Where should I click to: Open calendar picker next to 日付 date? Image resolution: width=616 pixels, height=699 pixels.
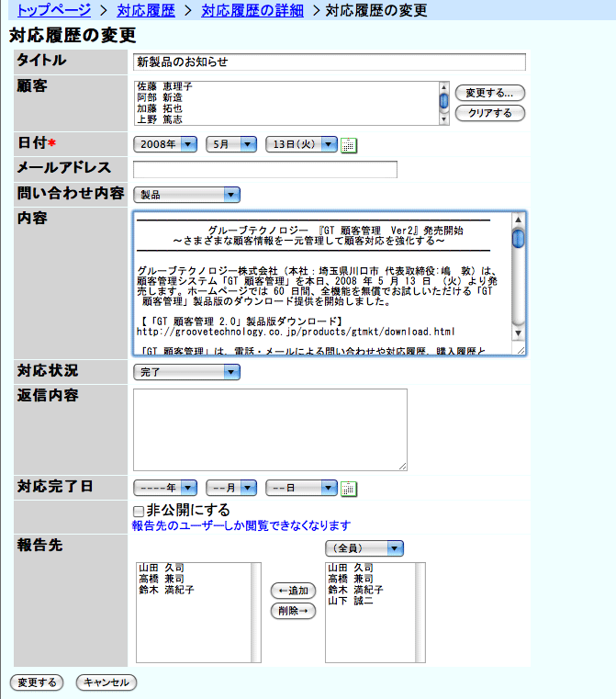pos(348,145)
